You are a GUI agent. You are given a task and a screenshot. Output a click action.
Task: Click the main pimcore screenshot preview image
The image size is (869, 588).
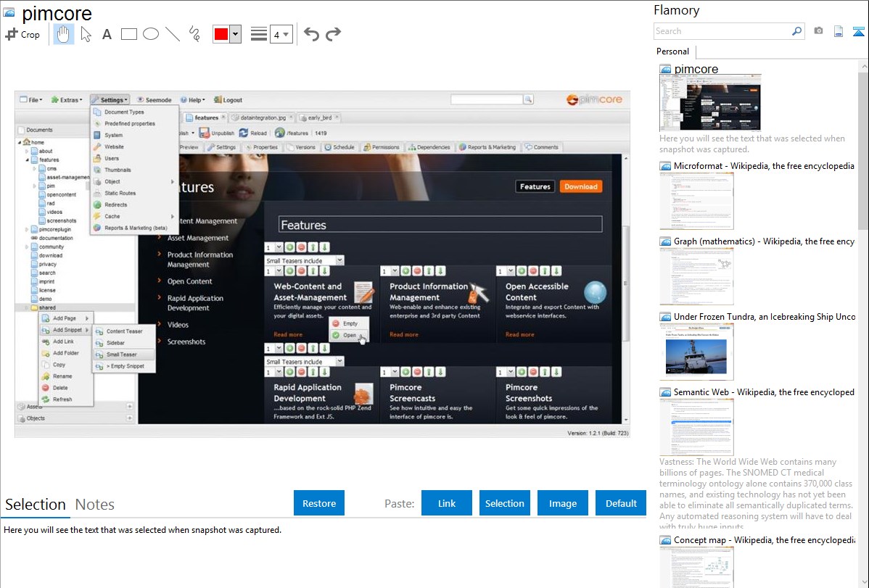[322, 265]
